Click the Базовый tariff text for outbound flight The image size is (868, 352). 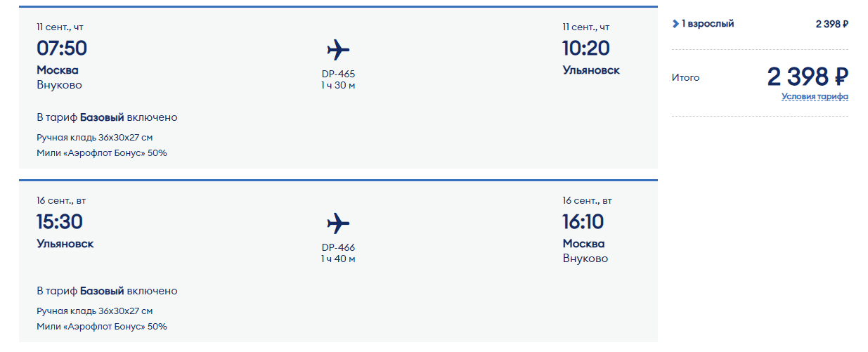click(102, 117)
